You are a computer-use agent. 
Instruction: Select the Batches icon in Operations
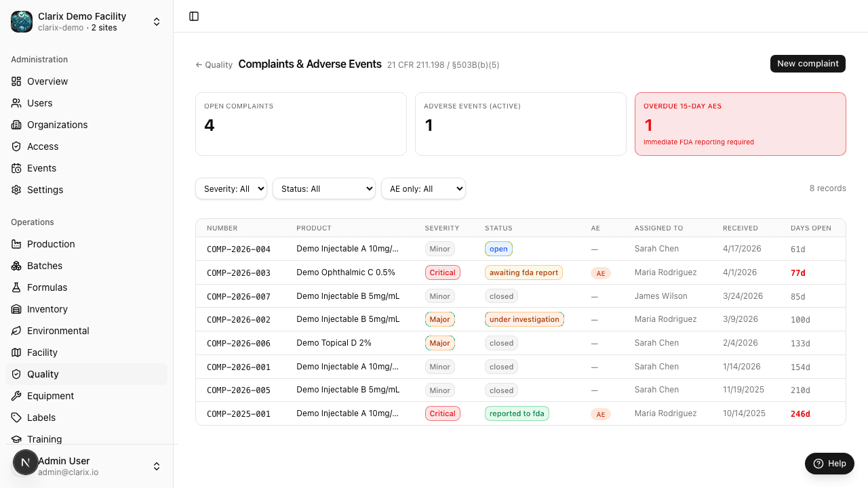pos(16,266)
